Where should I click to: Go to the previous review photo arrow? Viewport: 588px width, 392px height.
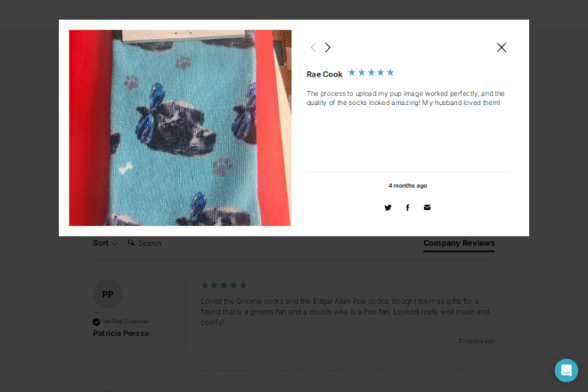tap(313, 47)
